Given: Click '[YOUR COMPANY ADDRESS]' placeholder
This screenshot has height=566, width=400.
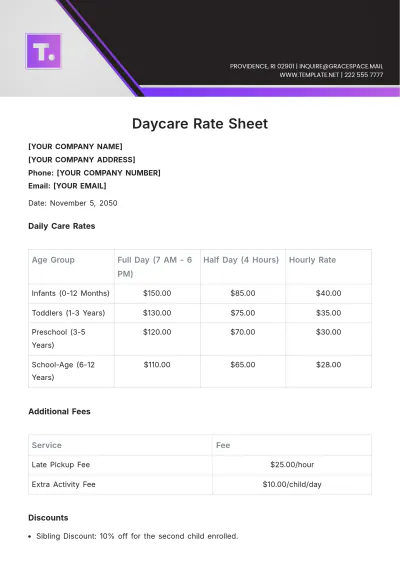Looking at the screenshot, I should 82,160.
